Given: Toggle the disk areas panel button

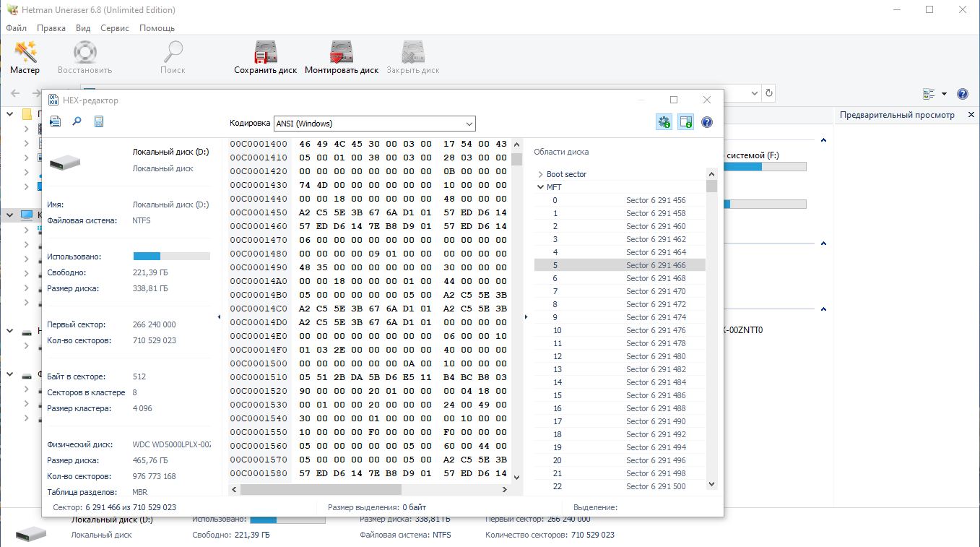Looking at the screenshot, I should tap(685, 122).
